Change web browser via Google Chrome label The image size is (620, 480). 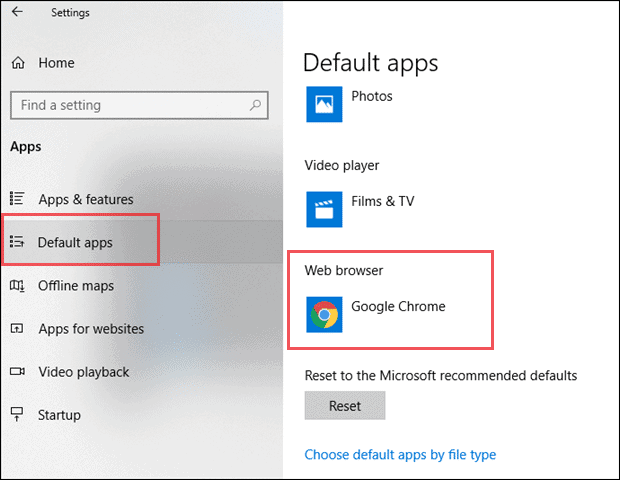point(398,306)
